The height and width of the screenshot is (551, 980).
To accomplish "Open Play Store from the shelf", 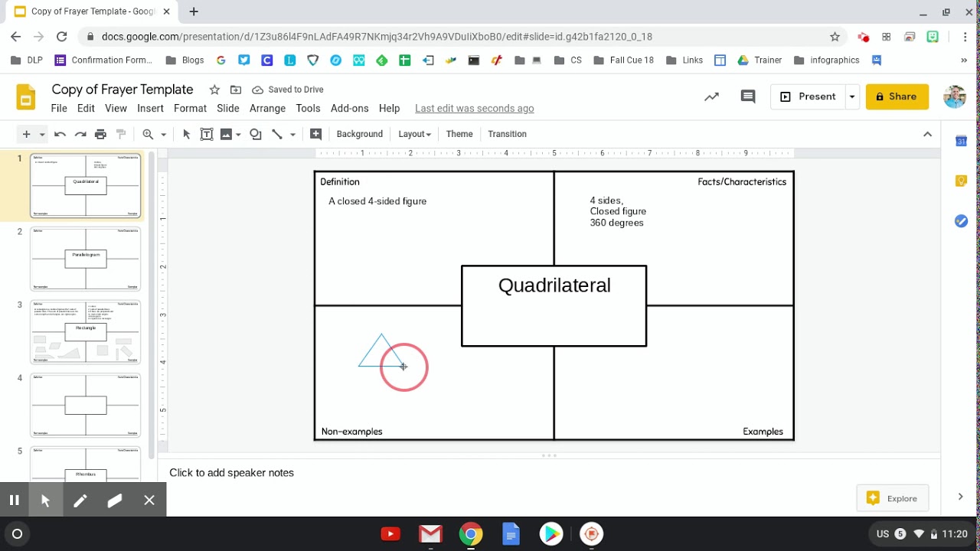I will pos(550,534).
